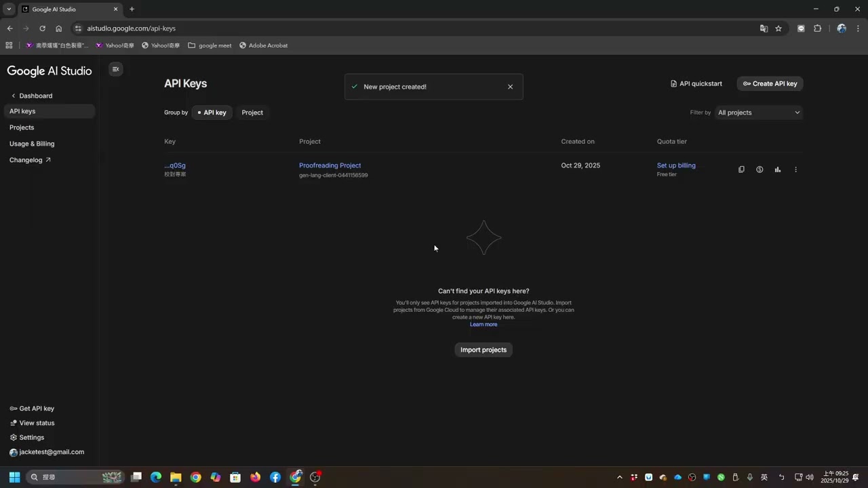Open billing icon for the q0Sg key
The width and height of the screenshot is (868, 488).
[x=759, y=169]
